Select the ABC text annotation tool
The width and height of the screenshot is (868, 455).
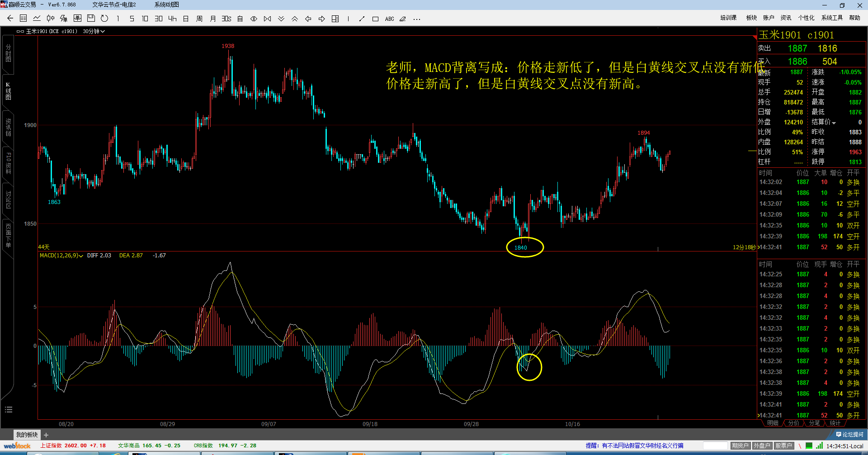(390, 19)
